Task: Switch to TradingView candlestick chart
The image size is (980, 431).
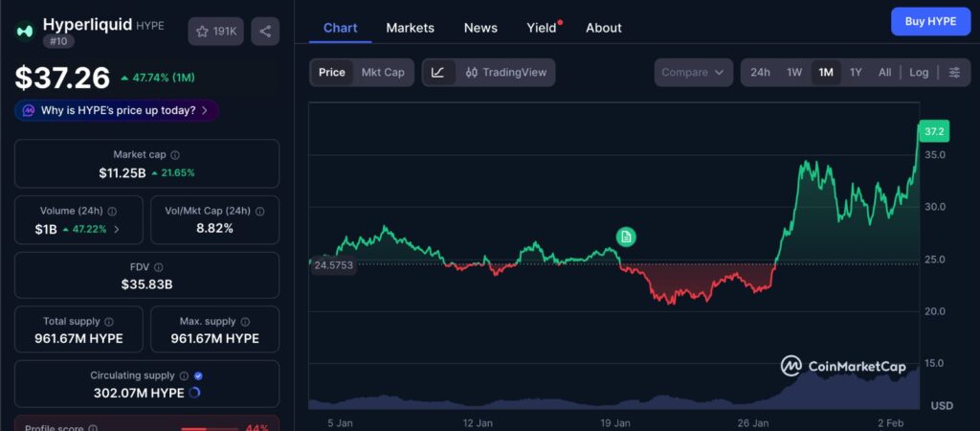Action: tap(506, 73)
